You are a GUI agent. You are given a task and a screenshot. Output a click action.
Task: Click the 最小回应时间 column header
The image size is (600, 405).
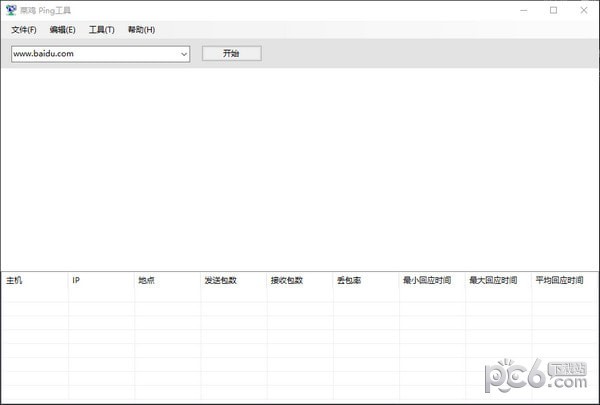[x=430, y=280]
